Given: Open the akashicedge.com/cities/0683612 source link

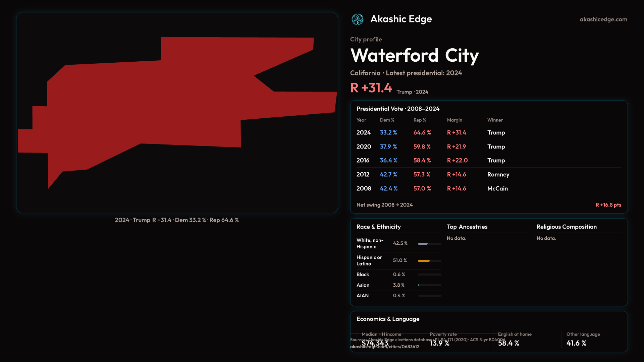Looking at the screenshot, I should point(385,347).
